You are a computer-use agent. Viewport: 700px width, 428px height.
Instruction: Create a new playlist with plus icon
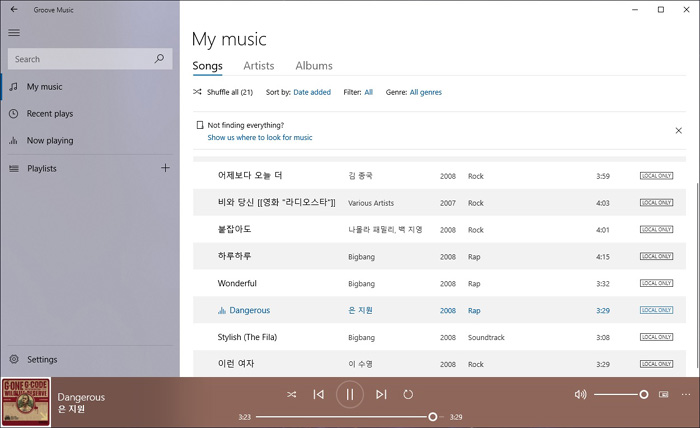point(165,168)
